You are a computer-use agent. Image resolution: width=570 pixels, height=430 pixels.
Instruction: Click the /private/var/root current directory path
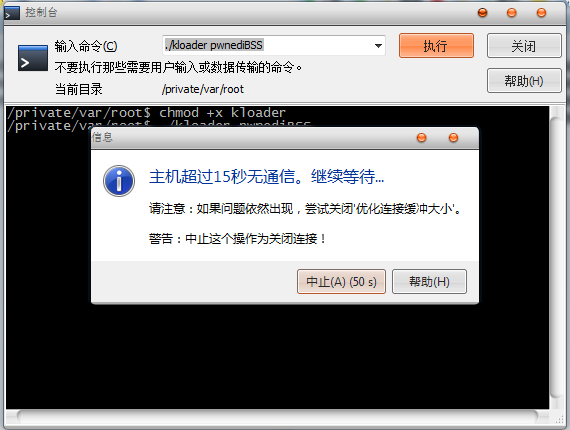[203, 89]
